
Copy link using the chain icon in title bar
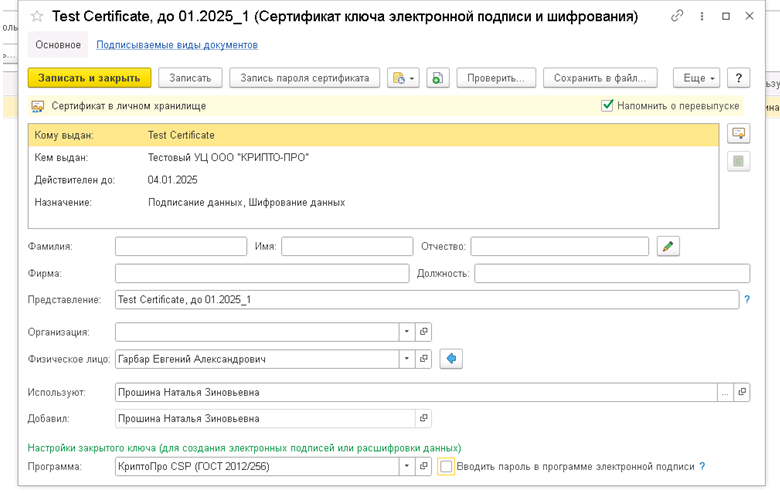(677, 16)
